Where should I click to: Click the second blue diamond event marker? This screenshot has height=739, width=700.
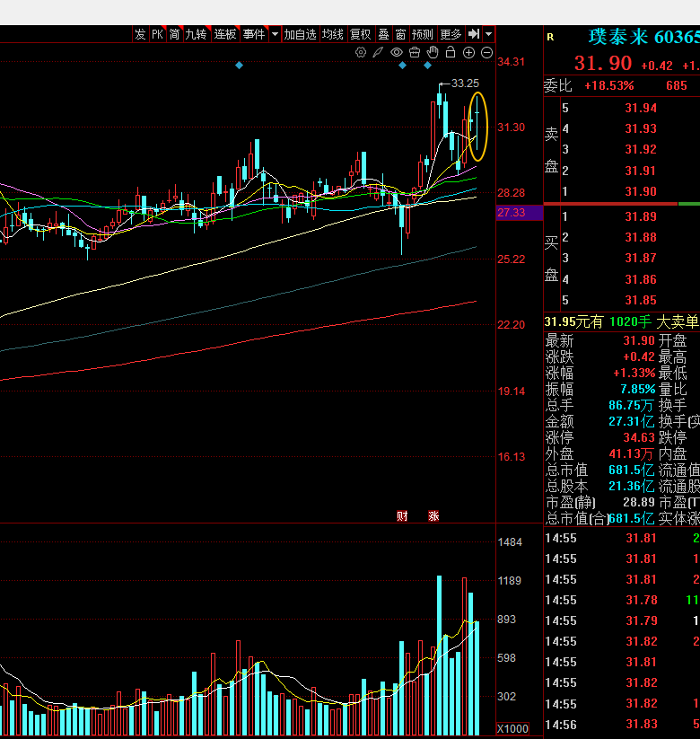coord(402,66)
